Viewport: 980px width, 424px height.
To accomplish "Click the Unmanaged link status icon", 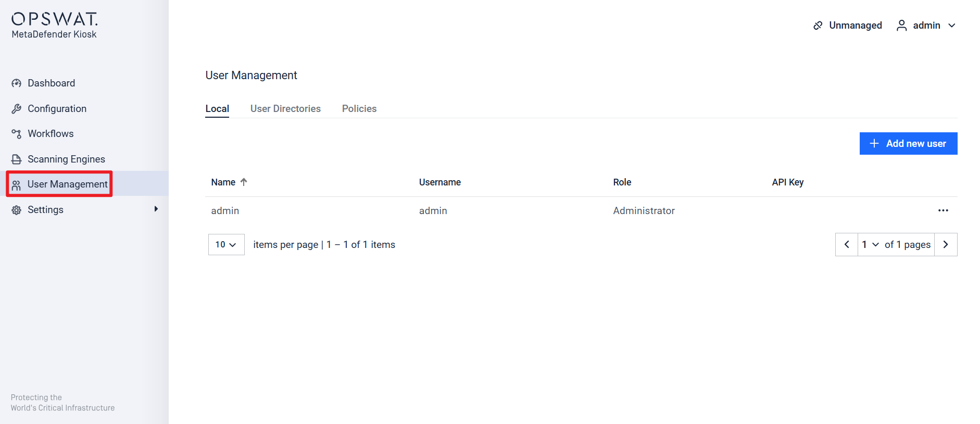I will click(818, 26).
